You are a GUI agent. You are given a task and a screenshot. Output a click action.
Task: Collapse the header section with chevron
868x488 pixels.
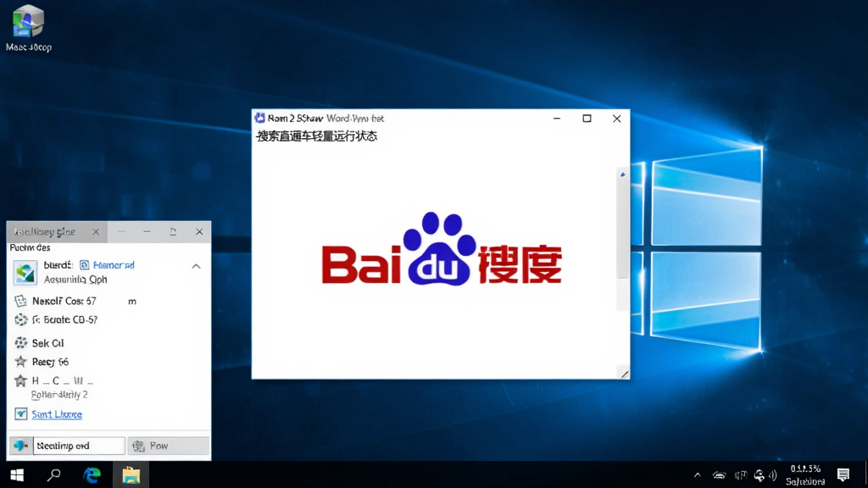coord(196,266)
